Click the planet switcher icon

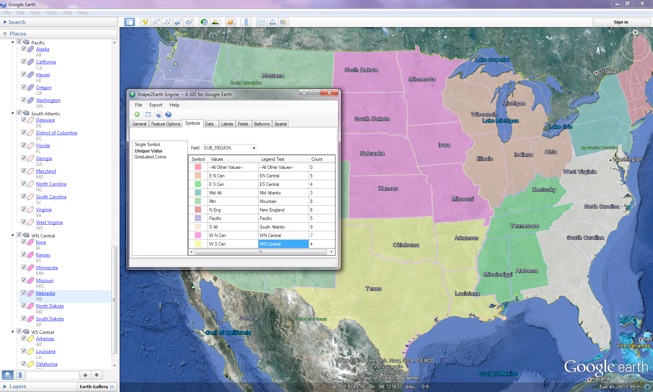[231, 22]
